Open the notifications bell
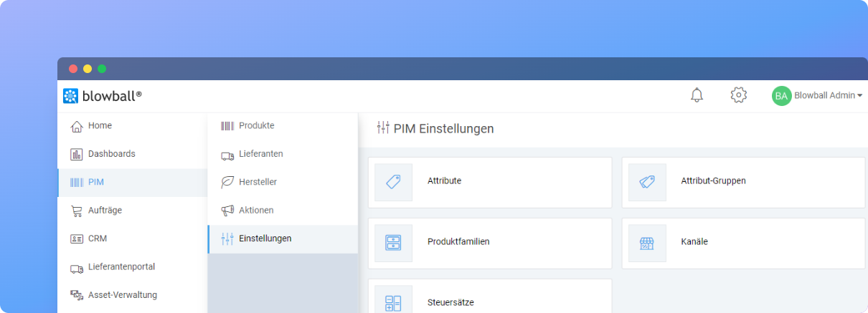 pyautogui.click(x=697, y=95)
